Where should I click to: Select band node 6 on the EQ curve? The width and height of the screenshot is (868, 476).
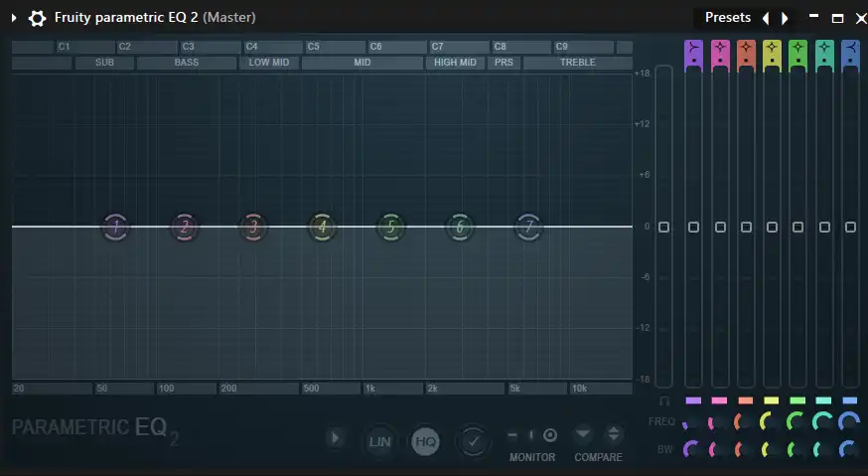click(x=460, y=227)
